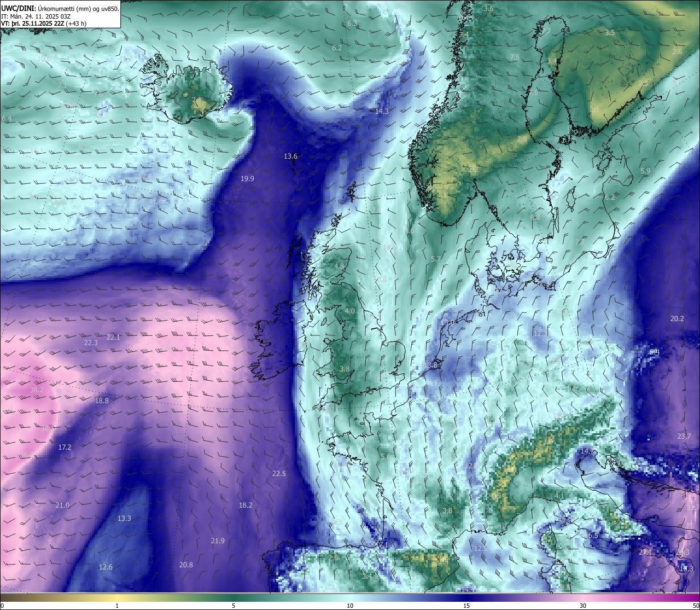
Task: Click the 0 tick label on the colour scale
Action: click(2, 606)
